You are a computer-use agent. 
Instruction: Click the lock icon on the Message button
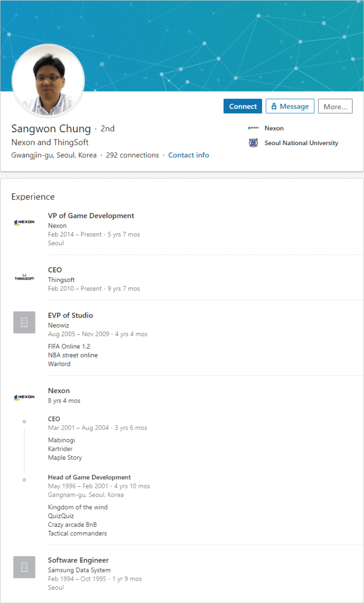(274, 107)
